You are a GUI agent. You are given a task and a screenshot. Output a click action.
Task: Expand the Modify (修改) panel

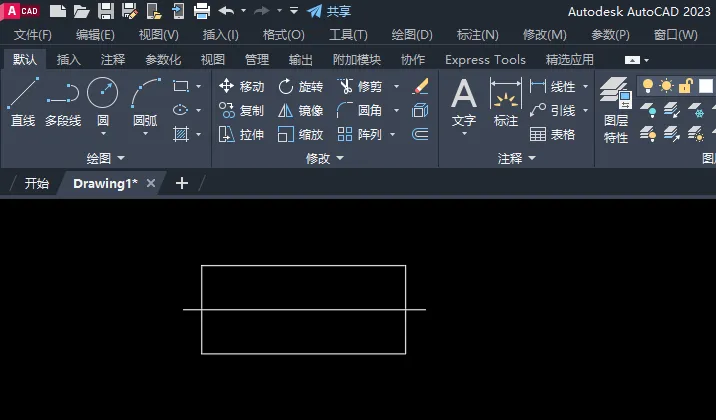(325, 158)
